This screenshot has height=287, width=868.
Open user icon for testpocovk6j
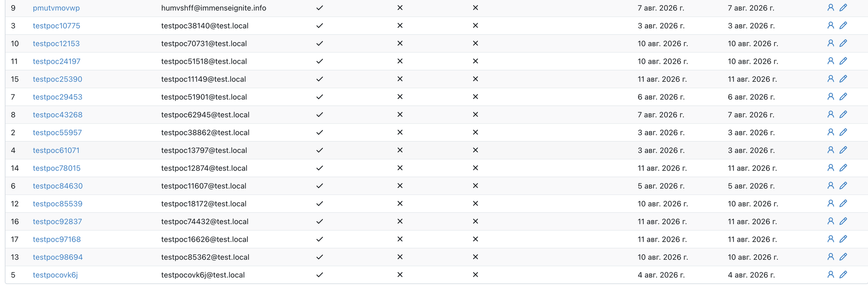[x=830, y=274]
